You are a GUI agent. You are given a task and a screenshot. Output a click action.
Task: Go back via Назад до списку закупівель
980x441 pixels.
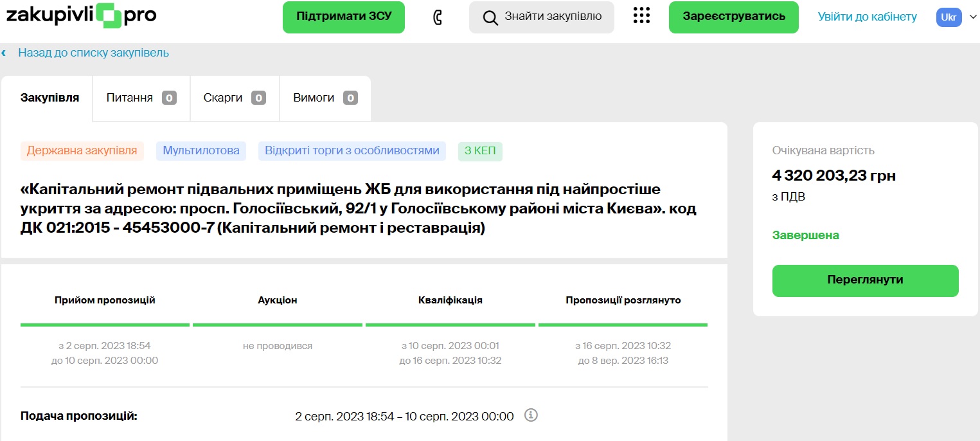click(93, 53)
